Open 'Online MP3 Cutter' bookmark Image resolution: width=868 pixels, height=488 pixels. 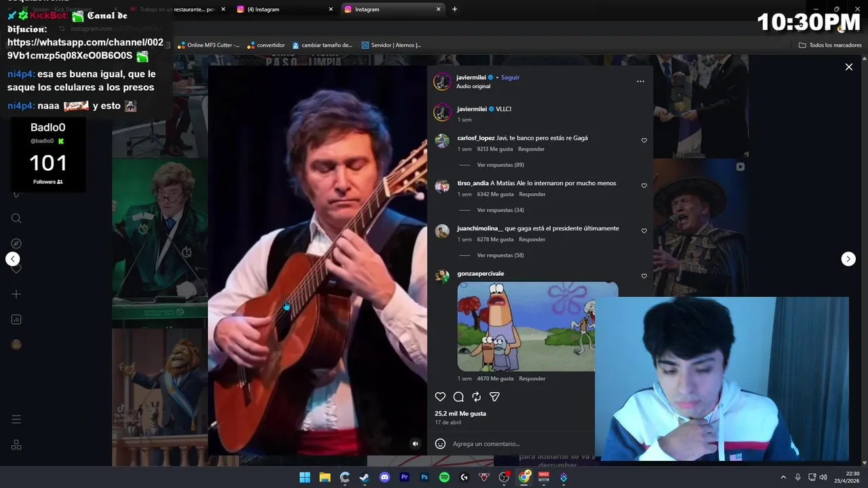pyautogui.click(x=208, y=45)
